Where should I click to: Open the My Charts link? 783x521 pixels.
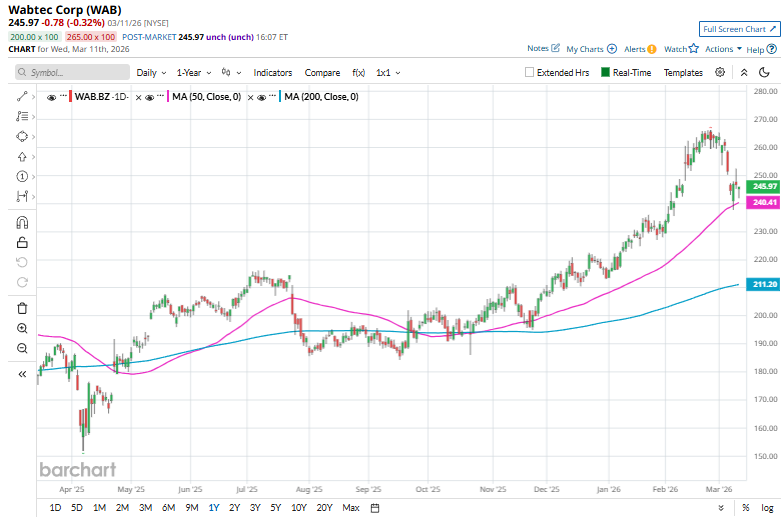pyautogui.click(x=591, y=48)
